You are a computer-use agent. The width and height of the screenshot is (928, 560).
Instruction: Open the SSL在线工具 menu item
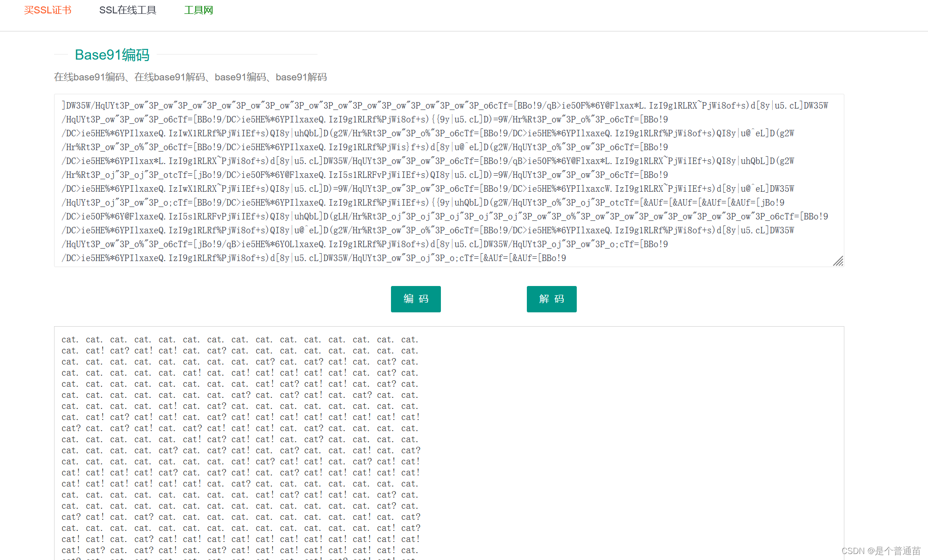click(x=128, y=10)
